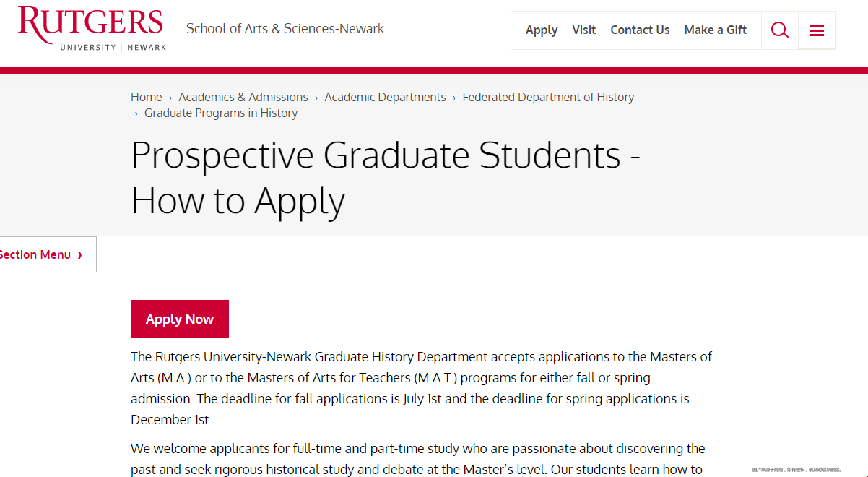Follow the Academics & Admissions breadcrumb
The height and width of the screenshot is (477, 868).
[243, 97]
